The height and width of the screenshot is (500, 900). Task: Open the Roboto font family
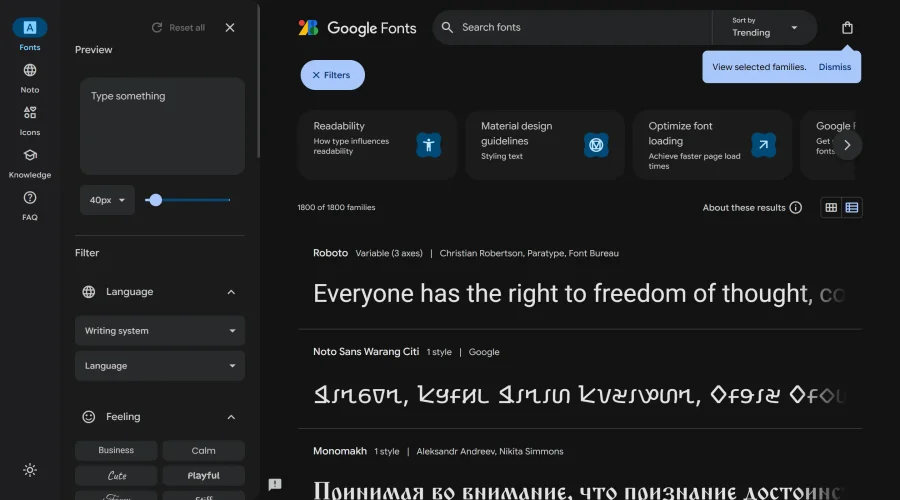pos(330,253)
